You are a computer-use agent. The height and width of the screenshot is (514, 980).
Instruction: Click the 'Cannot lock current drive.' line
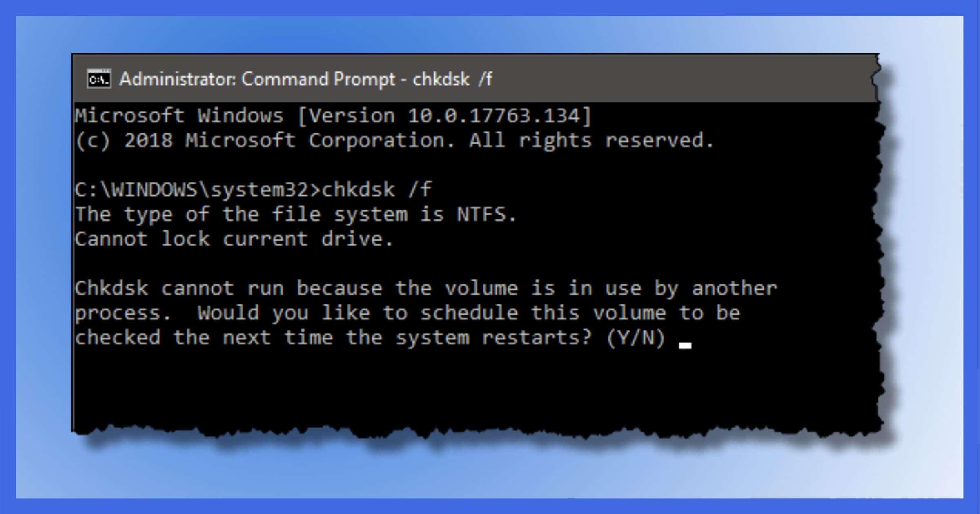pos(234,239)
